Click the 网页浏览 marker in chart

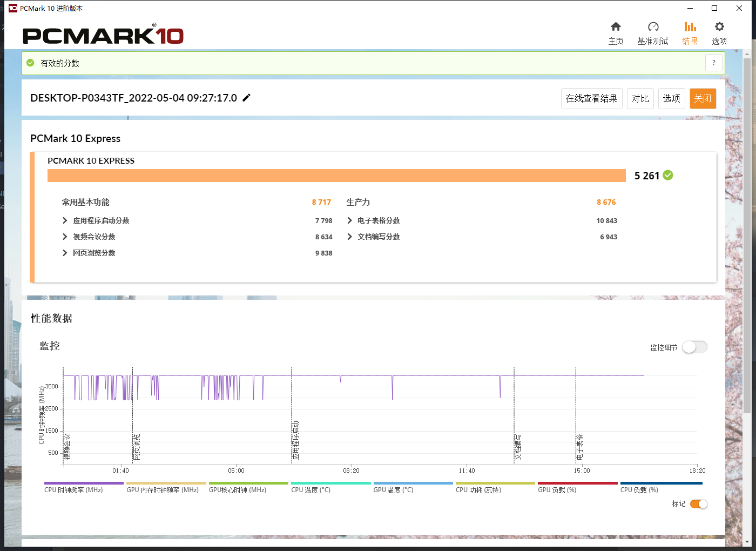click(137, 447)
